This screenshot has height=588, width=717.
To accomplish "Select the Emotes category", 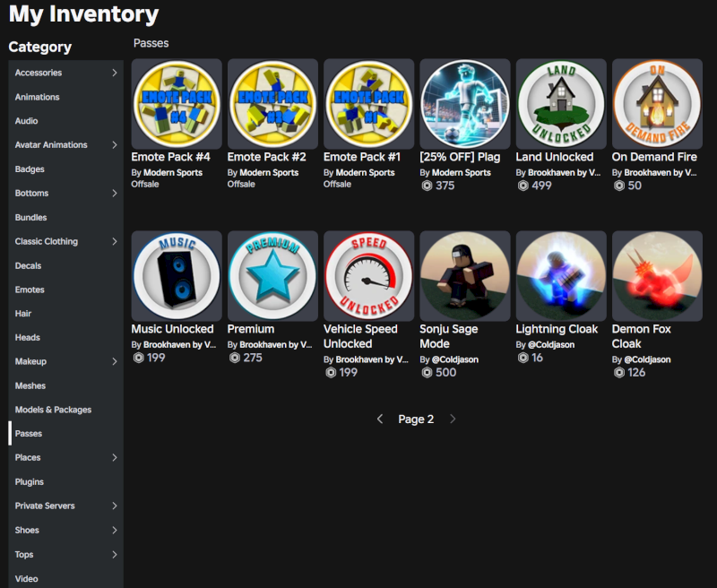I will 65,290.
